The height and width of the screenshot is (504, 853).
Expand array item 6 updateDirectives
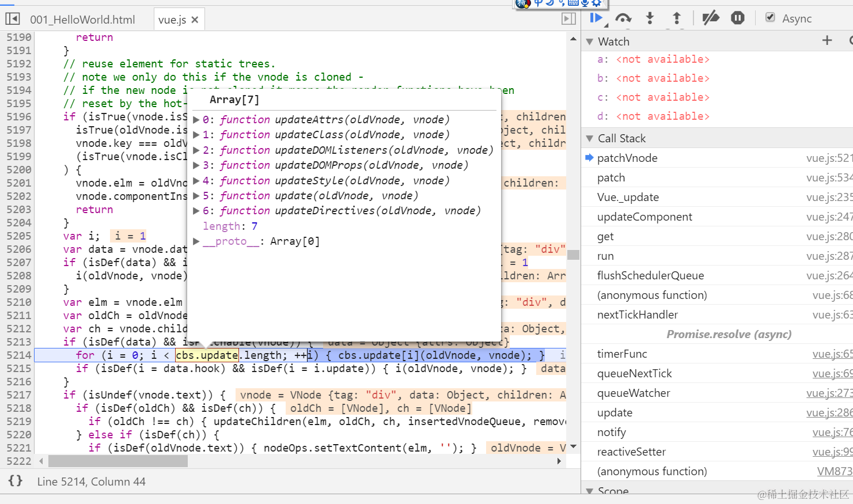[196, 211]
